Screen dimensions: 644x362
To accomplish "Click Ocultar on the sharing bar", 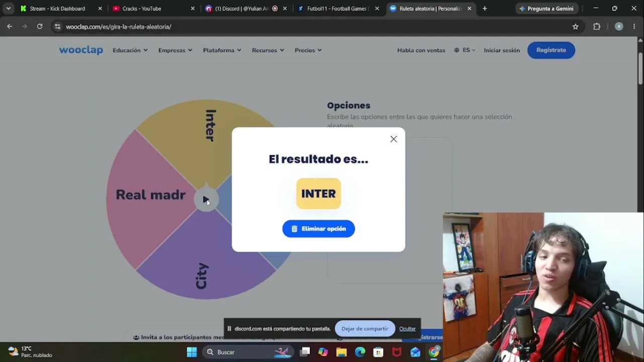I will coord(408,329).
